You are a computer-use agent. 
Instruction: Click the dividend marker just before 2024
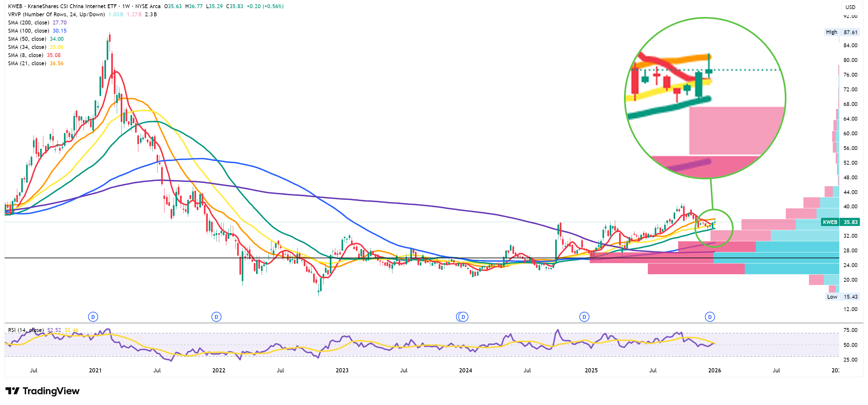point(463,317)
